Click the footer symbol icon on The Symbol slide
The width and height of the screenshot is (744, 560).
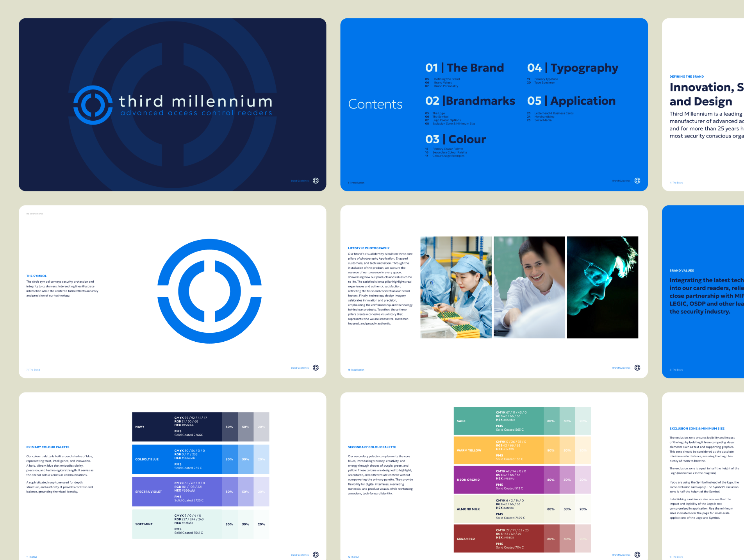316,367
